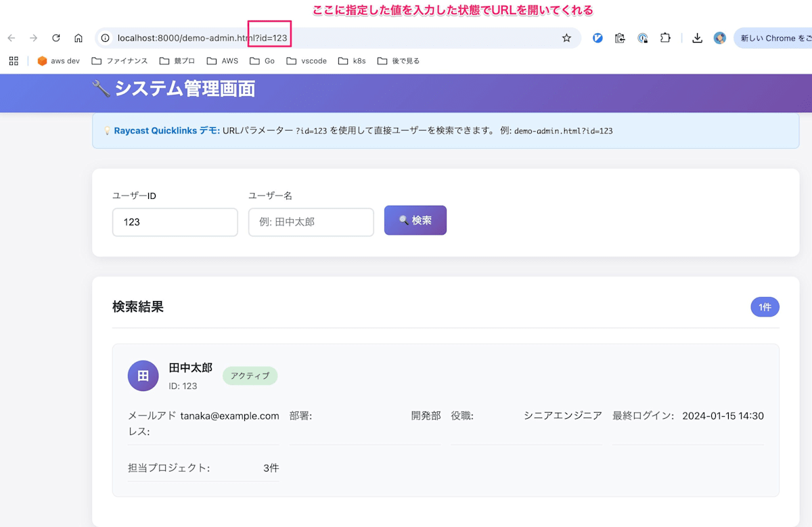Open the 後で見る bookmark folder

click(x=399, y=61)
